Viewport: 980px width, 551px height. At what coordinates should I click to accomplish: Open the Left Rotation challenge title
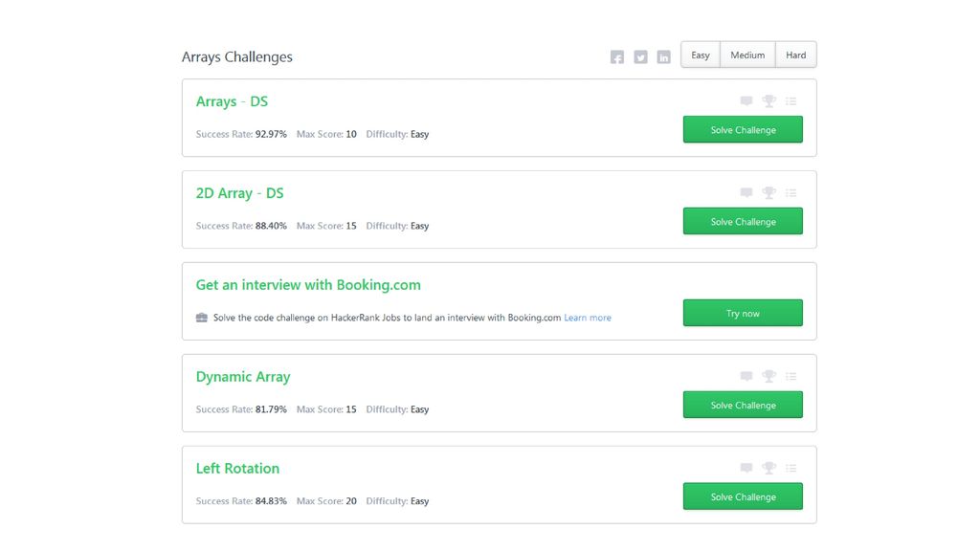237,469
